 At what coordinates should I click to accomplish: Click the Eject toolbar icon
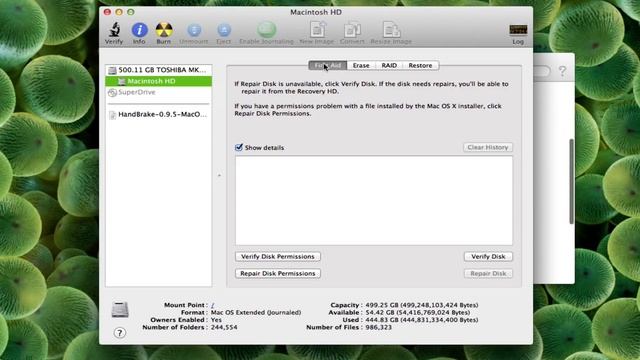coord(224,30)
